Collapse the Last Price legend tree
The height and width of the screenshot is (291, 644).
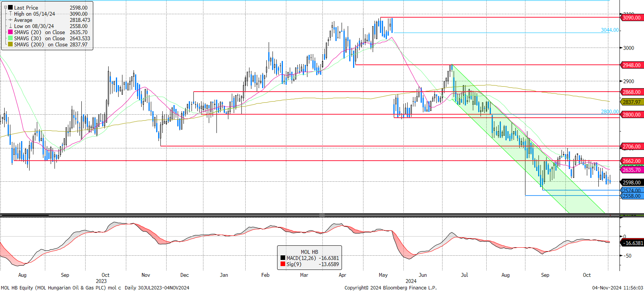(x=5, y=7)
